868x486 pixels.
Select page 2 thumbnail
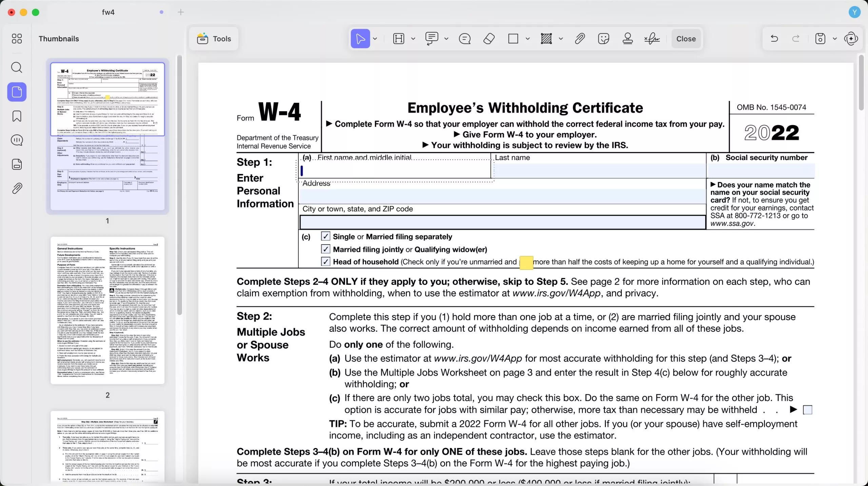point(107,310)
